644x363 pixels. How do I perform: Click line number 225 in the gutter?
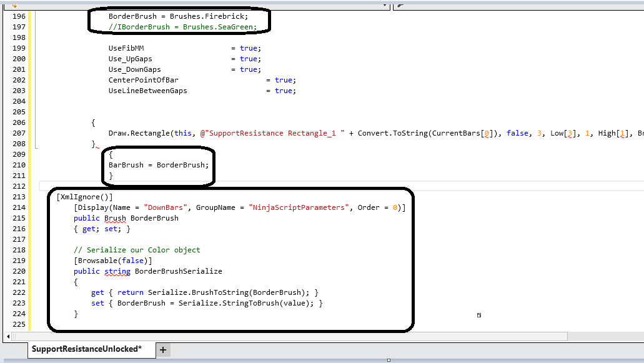click(x=19, y=324)
